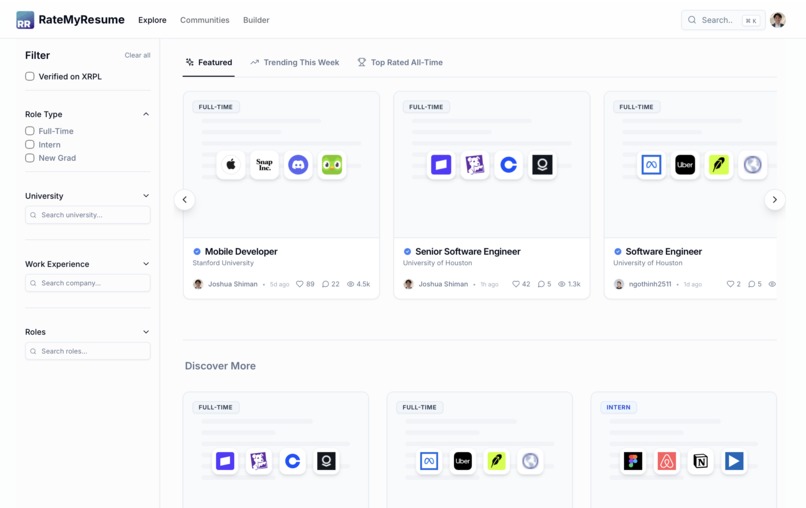Open author ngothinh2511 profile

(x=650, y=284)
